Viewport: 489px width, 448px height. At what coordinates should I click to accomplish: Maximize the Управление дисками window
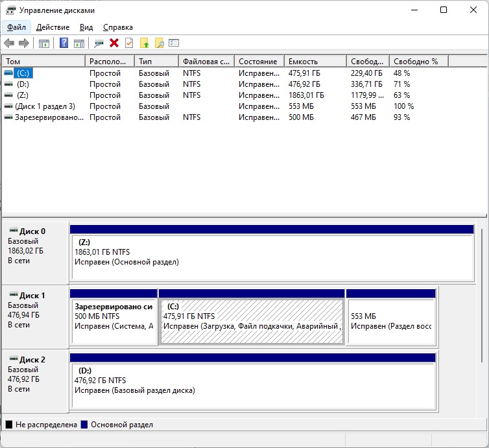click(x=444, y=10)
